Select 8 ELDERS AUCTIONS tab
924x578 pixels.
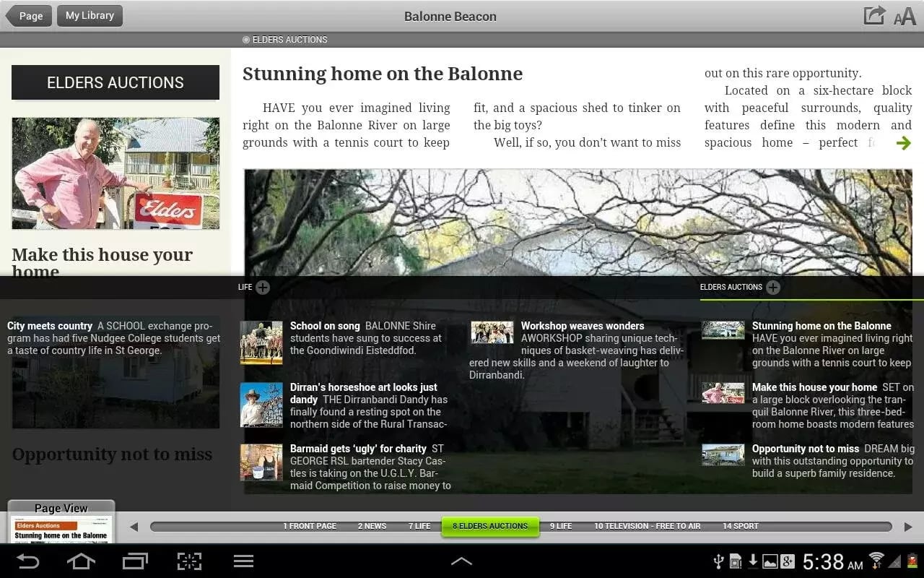(490, 526)
